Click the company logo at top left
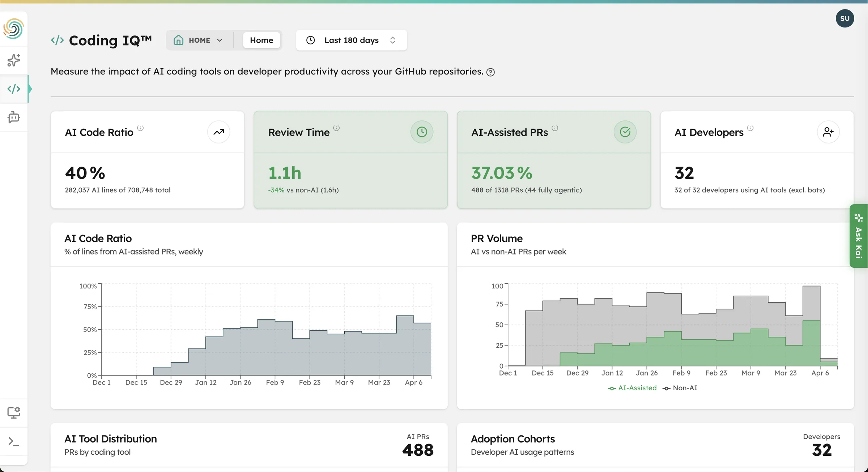 [14, 29]
